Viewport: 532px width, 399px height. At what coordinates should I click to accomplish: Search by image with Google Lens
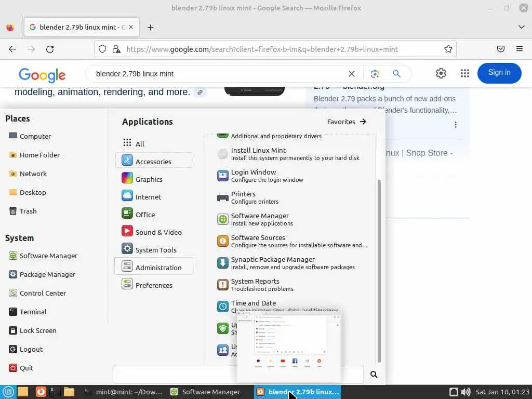click(x=375, y=74)
